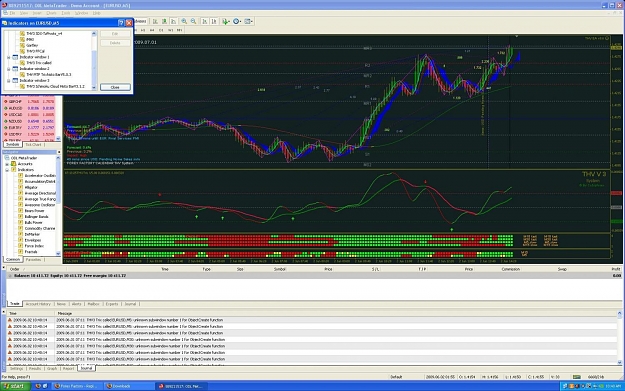This screenshot has height=391, width=625.
Task: Collapse Indicator window 2 tree node
Action: pos(9,69)
